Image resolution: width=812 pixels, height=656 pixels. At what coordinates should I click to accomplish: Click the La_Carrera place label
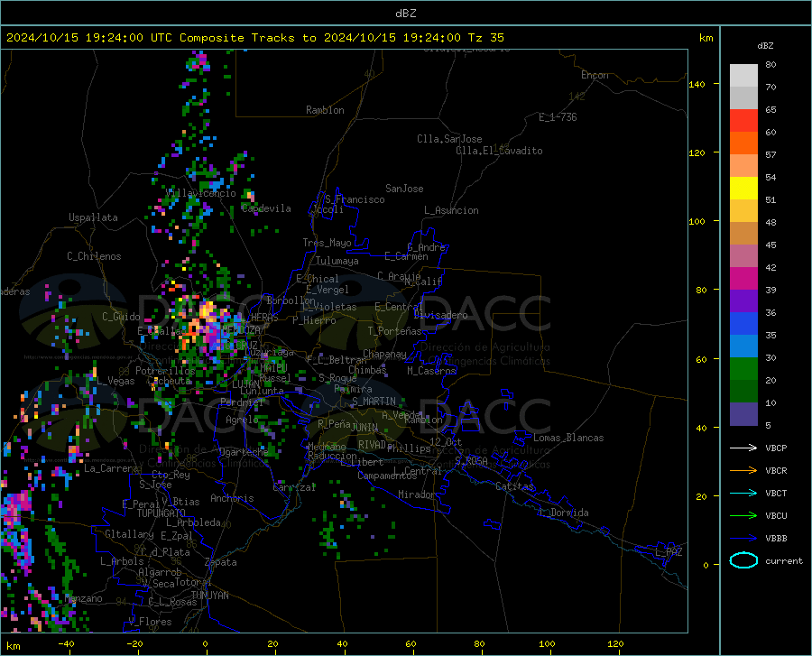click(112, 468)
